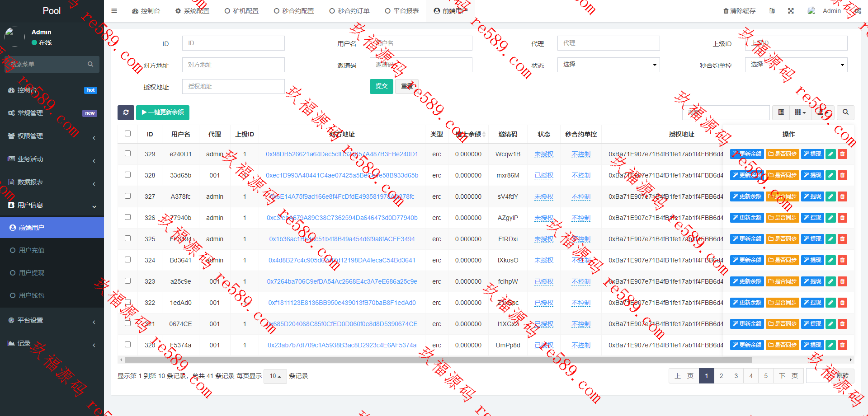Click red delete icon for row 329
The image size is (868, 416).
pyautogui.click(x=842, y=154)
